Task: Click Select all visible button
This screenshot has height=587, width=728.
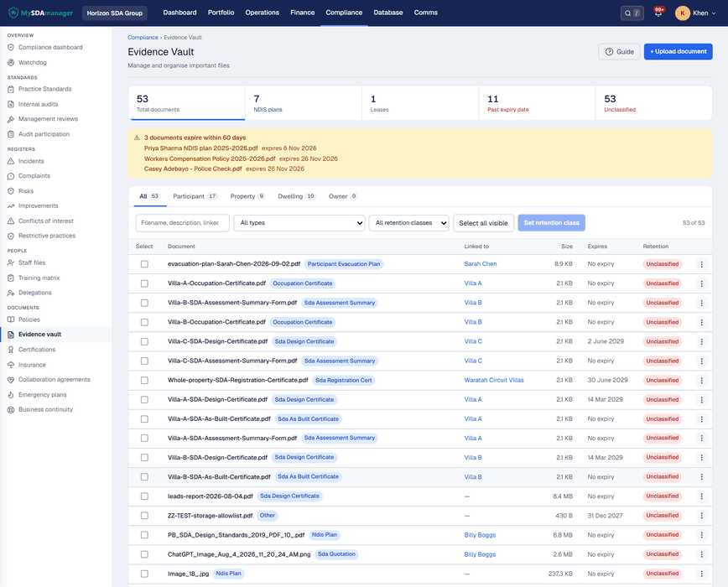Action: click(483, 223)
